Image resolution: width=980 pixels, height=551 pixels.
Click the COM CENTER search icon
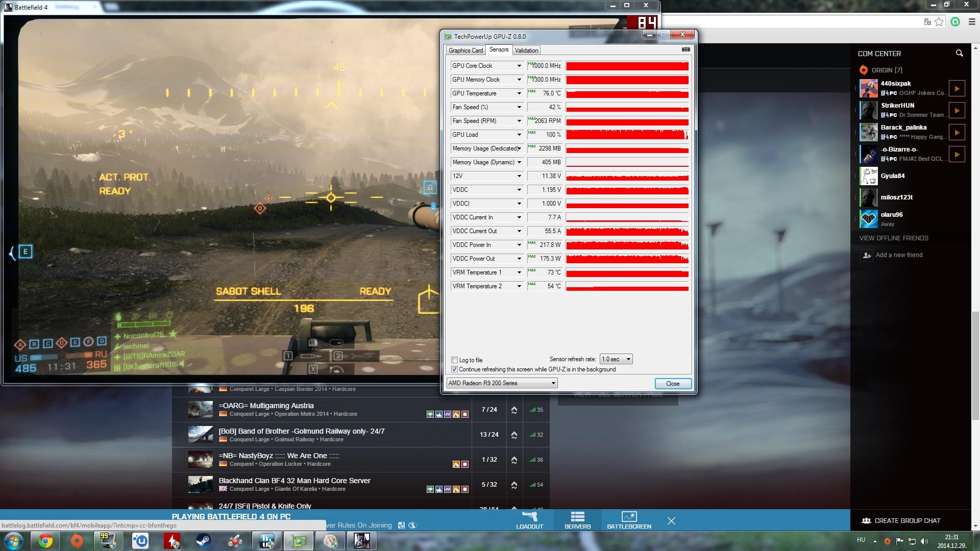[959, 53]
